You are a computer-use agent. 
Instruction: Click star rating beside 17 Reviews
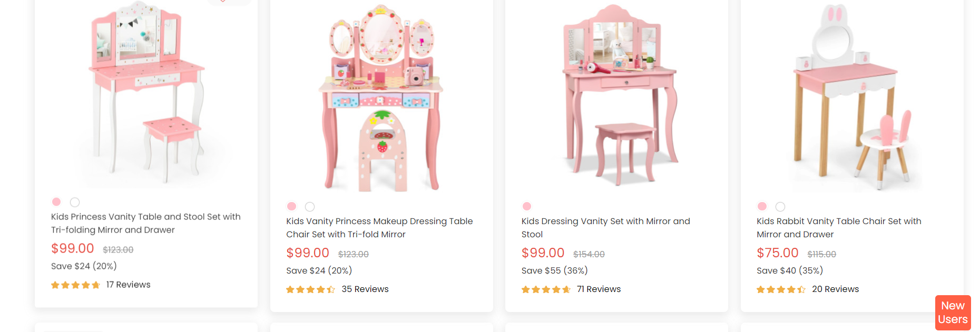pos(75,285)
